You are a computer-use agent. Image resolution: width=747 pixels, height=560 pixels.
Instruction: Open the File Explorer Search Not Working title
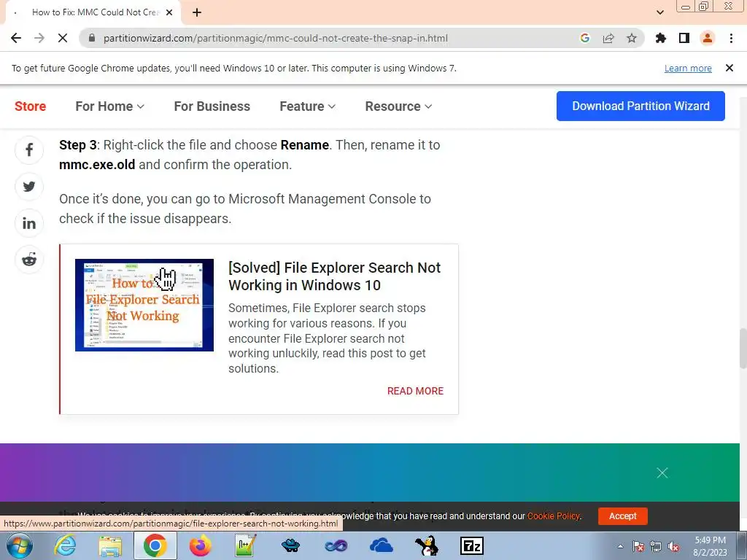(x=334, y=276)
